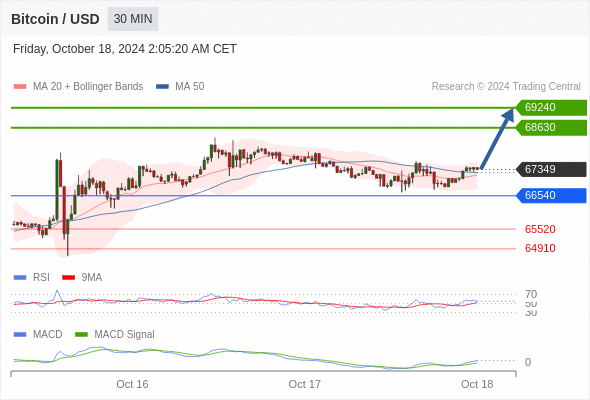
Task: Click the 30 MIN timeframe button
Action: coord(133,19)
